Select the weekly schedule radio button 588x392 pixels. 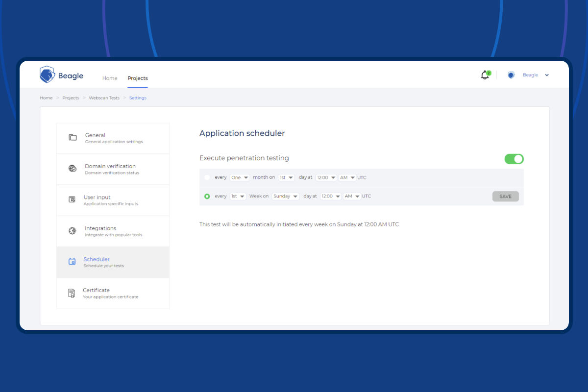207,196
